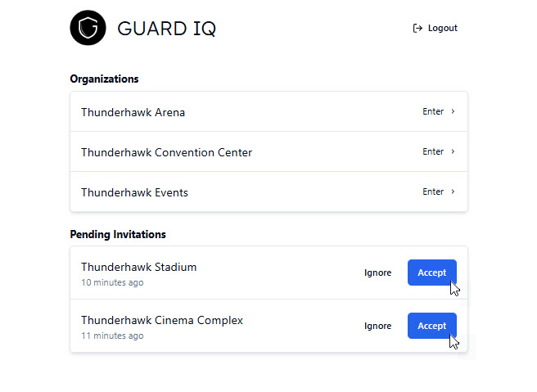The width and height of the screenshot is (537, 392).
Task: Click the Logout text link
Action: [x=443, y=28]
